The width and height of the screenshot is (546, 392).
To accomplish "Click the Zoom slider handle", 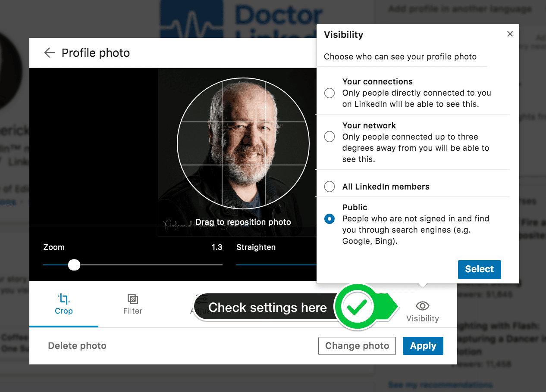I will (x=74, y=265).
